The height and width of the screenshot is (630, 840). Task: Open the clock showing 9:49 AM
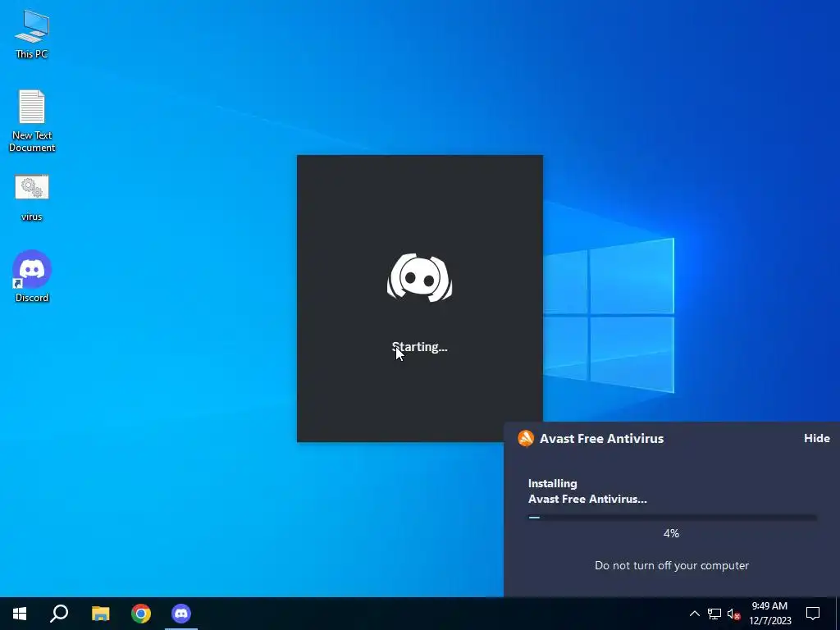[x=769, y=614]
